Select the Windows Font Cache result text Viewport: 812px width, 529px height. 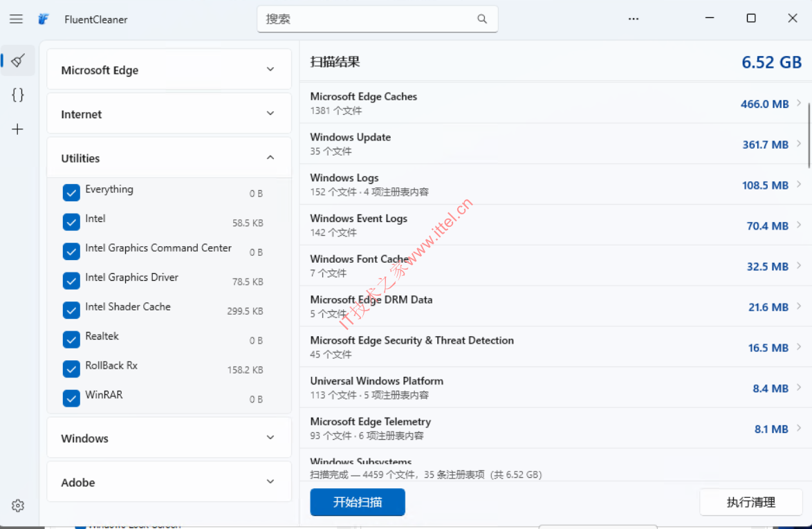pos(360,259)
